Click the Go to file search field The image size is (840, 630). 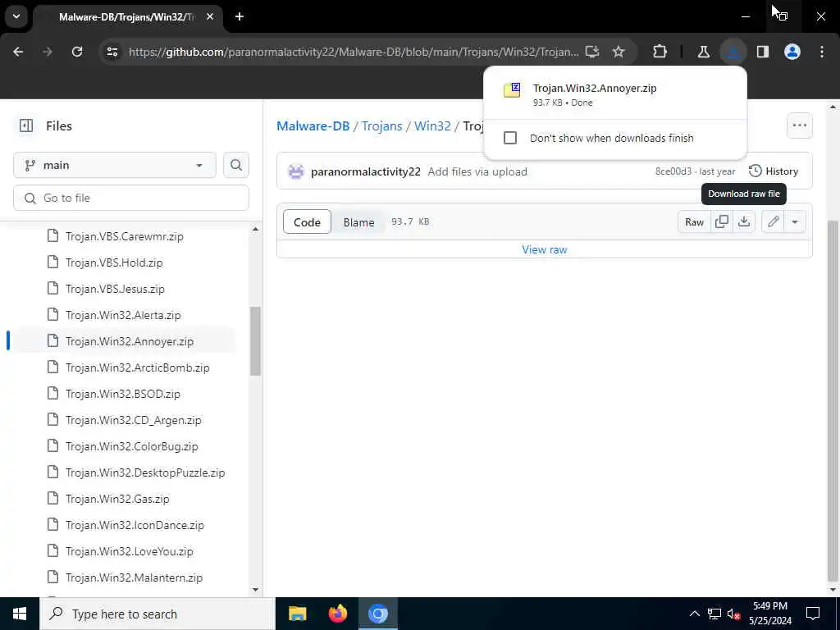click(x=131, y=199)
